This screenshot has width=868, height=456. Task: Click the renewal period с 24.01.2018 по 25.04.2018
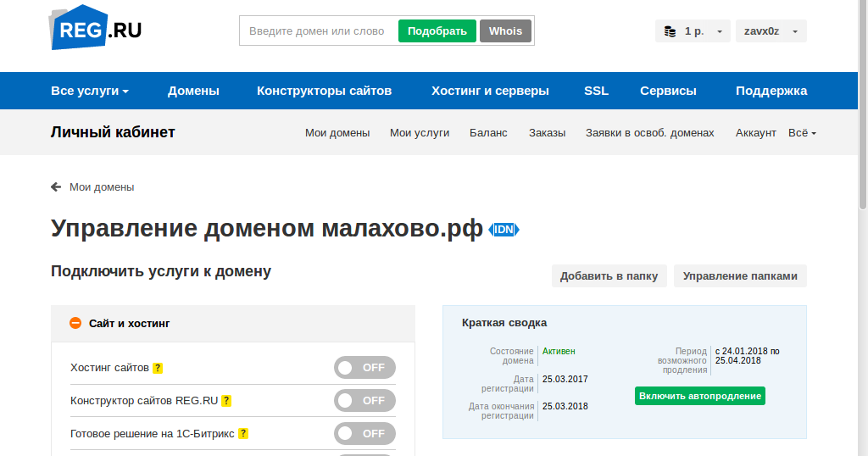click(748, 356)
